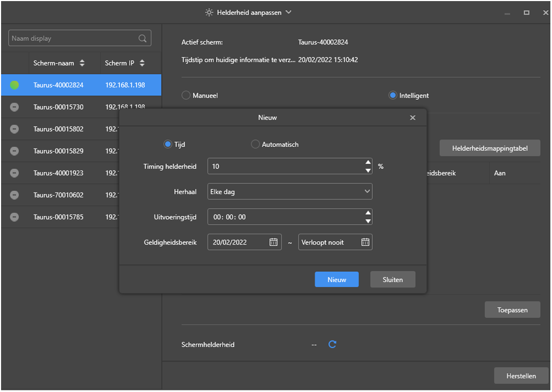Click the grey status icon of Taurus-00015829
This screenshot has height=392, width=552.
[x=14, y=151]
